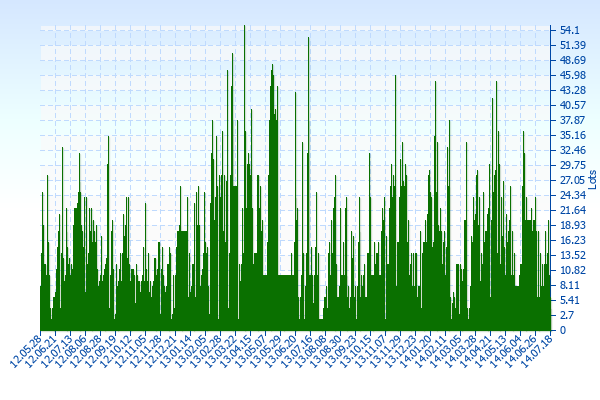Click the 18.93 axis value
This screenshot has width=600, height=400.
coord(573,225)
